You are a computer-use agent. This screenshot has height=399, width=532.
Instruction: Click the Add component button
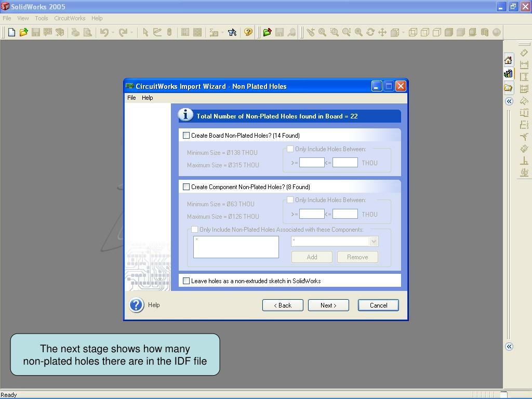pos(312,257)
